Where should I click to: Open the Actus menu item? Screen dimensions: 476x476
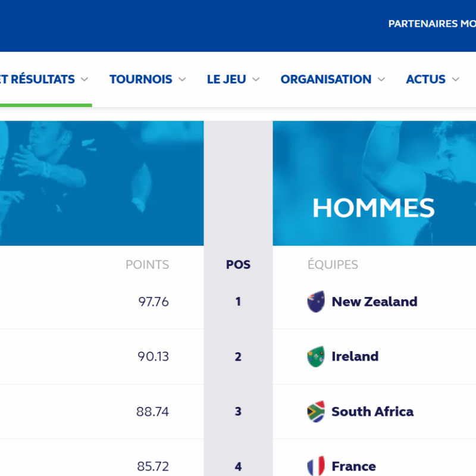coord(425,79)
